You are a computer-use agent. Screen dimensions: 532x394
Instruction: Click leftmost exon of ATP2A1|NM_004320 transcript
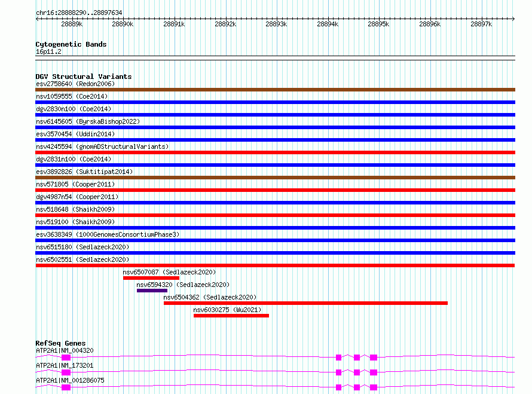66,358
